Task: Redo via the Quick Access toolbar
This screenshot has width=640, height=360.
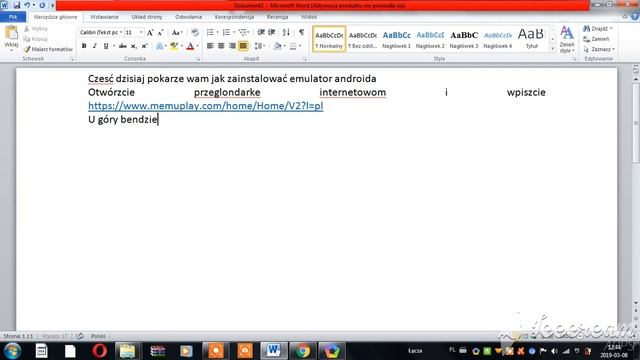Action: 42,5
